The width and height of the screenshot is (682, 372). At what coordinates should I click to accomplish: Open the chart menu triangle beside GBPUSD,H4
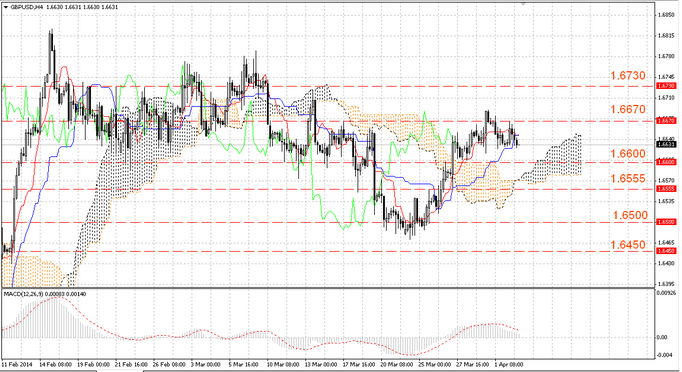5,7
